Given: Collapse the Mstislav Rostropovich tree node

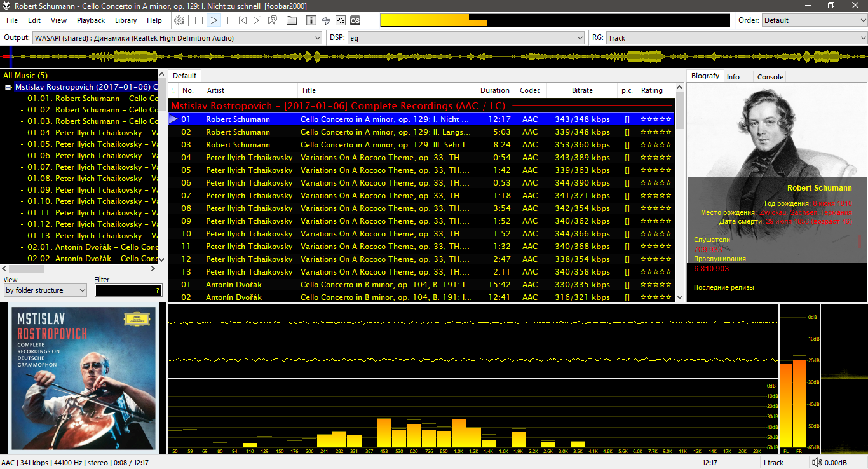Looking at the screenshot, I should tap(8, 87).
